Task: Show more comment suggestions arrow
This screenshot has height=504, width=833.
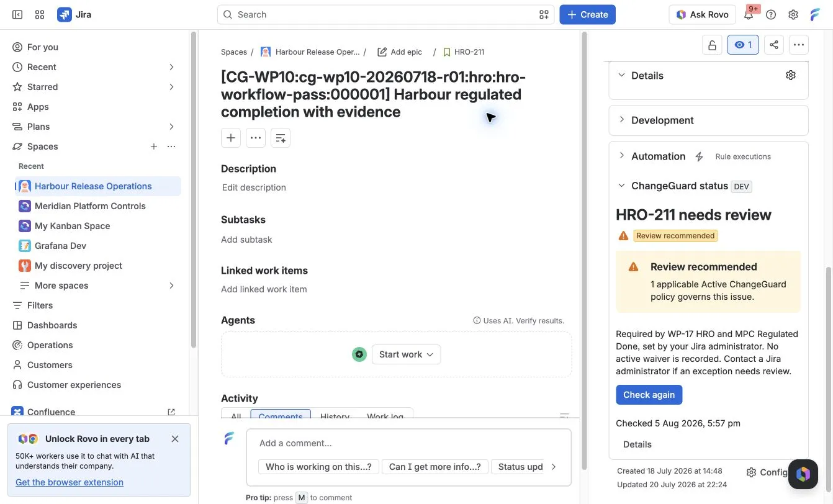Action: tap(554, 467)
